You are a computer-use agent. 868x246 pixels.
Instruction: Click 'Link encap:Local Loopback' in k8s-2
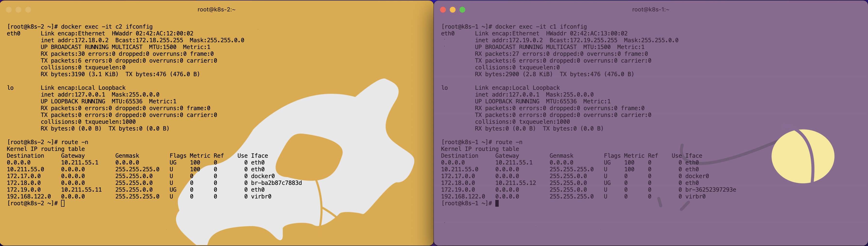[83, 88]
